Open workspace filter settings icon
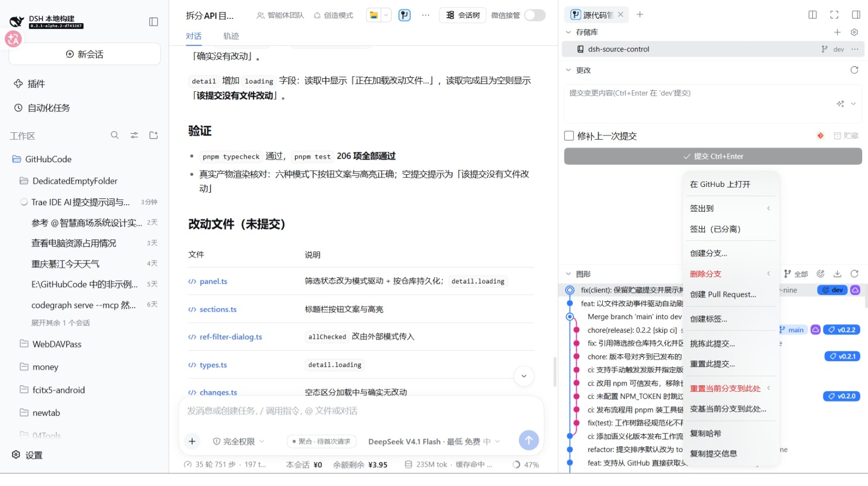The image size is (868, 486). [x=134, y=135]
